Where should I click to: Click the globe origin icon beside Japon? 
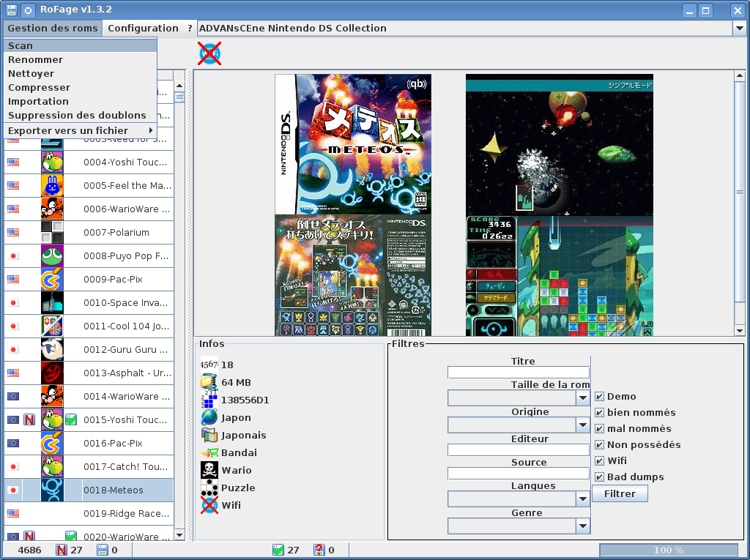tap(209, 417)
